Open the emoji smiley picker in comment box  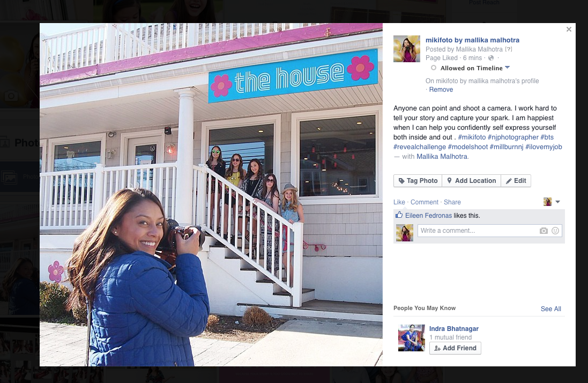(555, 231)
